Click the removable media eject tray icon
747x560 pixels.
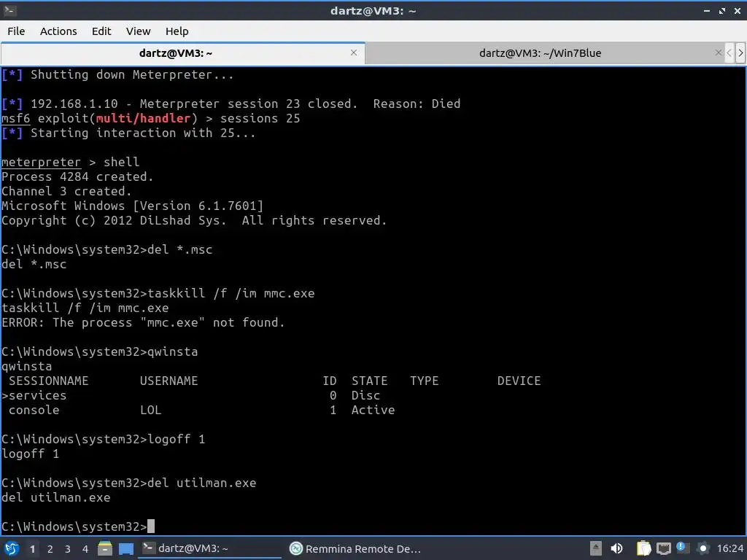(595, 548)
